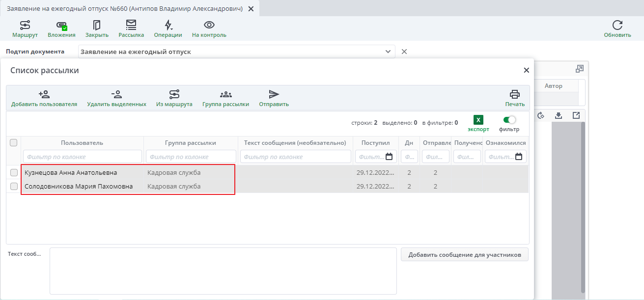Click Добавить сообщение для участников button
Viewport: 644px width, 300px height.
coord(464,255)
